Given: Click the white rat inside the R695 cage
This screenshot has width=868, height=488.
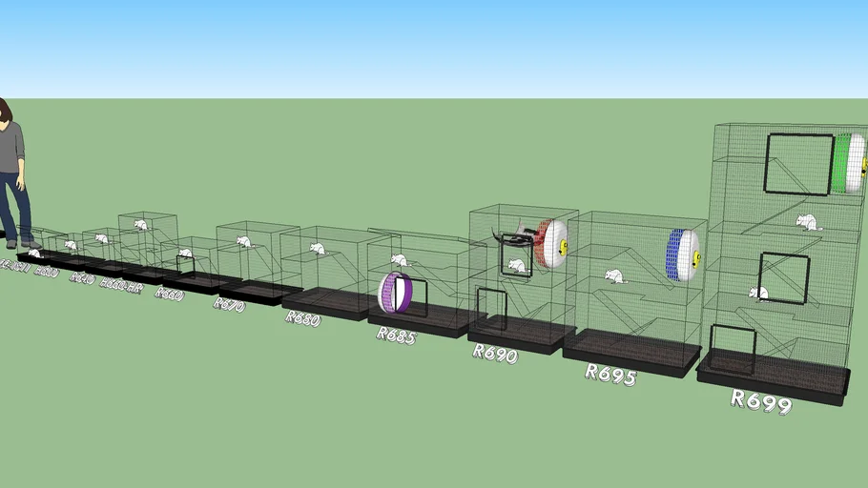Looking at the screenshot, I should (614, 276).
